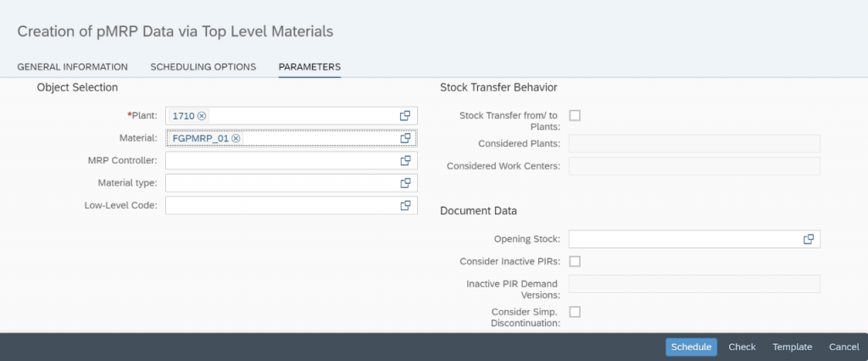Open the Scheduling Options tab

point(203,67)
